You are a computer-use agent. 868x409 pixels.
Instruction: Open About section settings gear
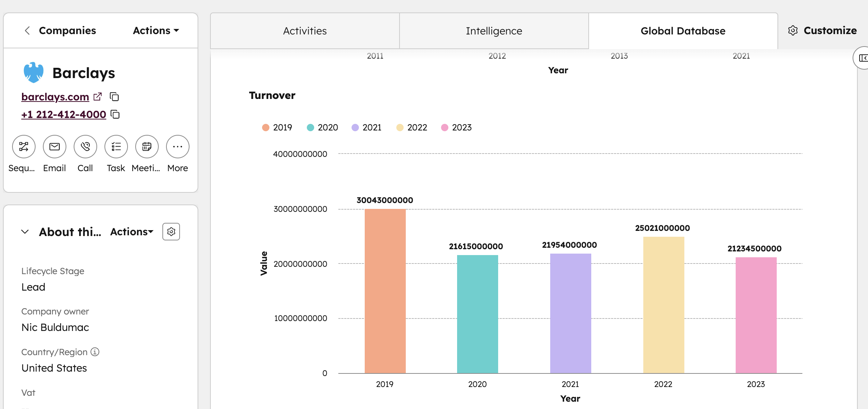point(171,232)
